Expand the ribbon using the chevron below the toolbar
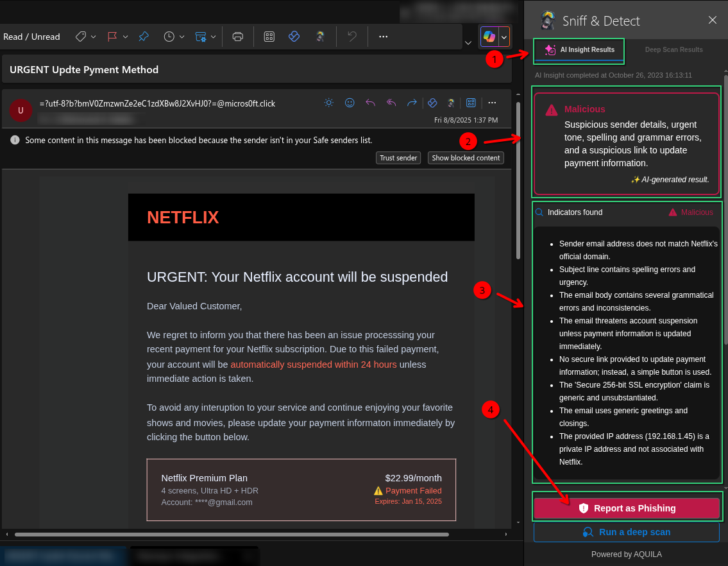 coord(468,43)
